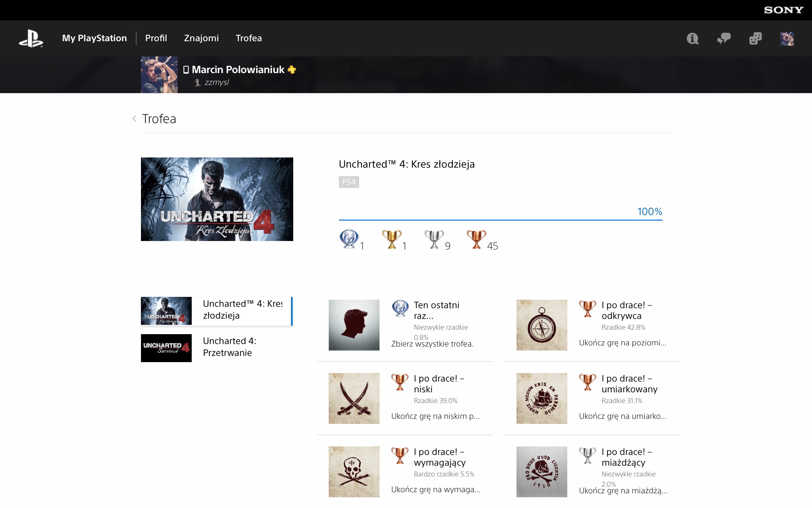
Task: Open trophy title I po drace! – niski
Action: coord(439,384)
